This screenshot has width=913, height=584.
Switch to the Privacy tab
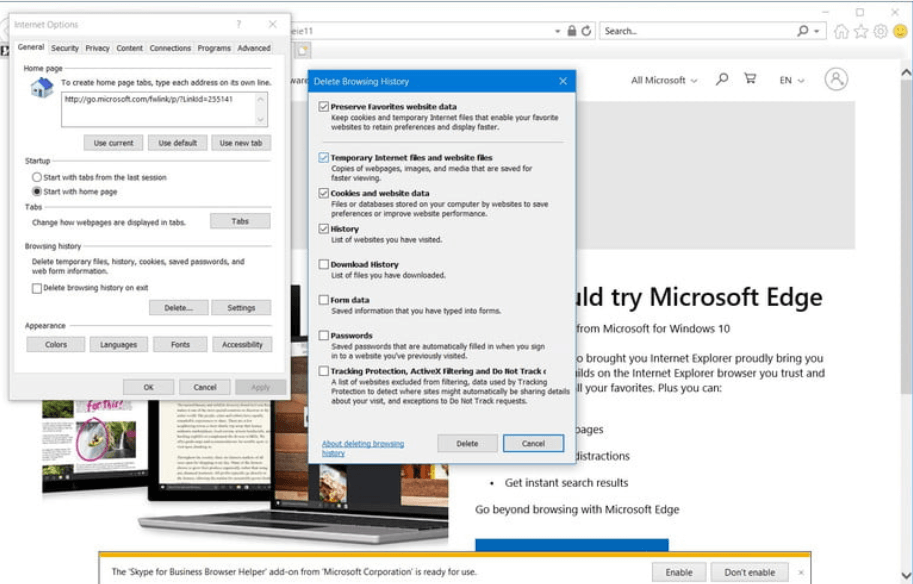point(97,48)
